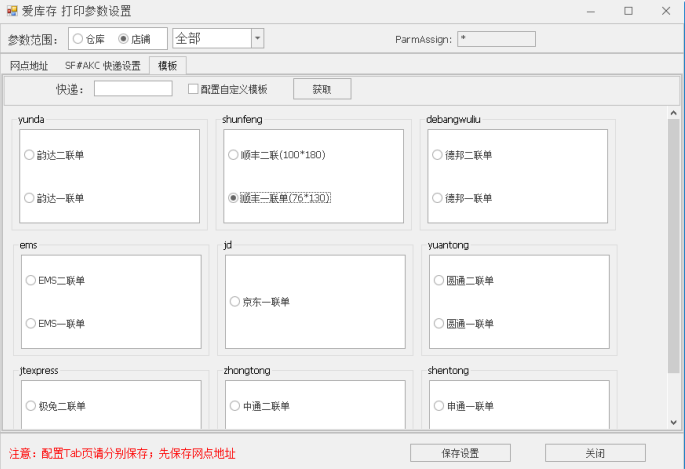Select EMS一联单 radio option
The width and height of the screenshot is (685, 469).
tap(55, 324)
